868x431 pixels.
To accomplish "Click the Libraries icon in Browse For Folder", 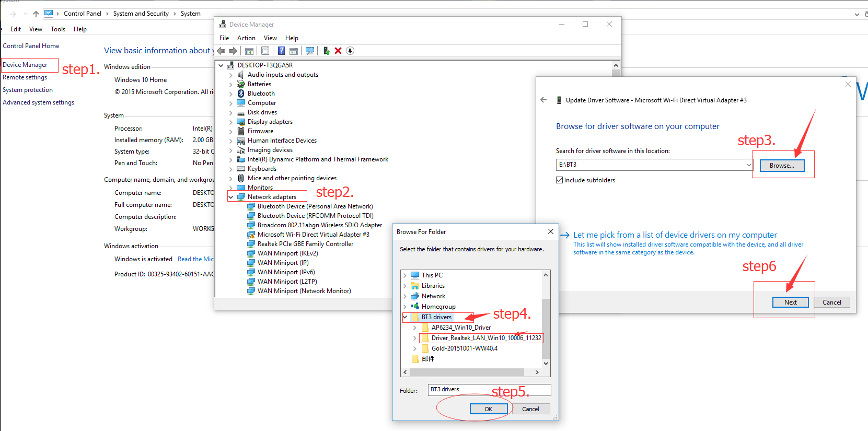I will 415,285.
